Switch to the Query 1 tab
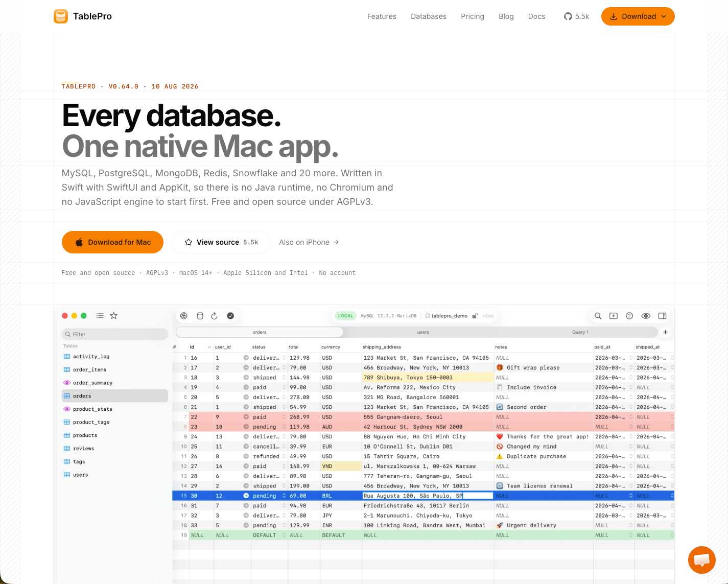Viewport: 728px width, 584px height. click(580, 332)
